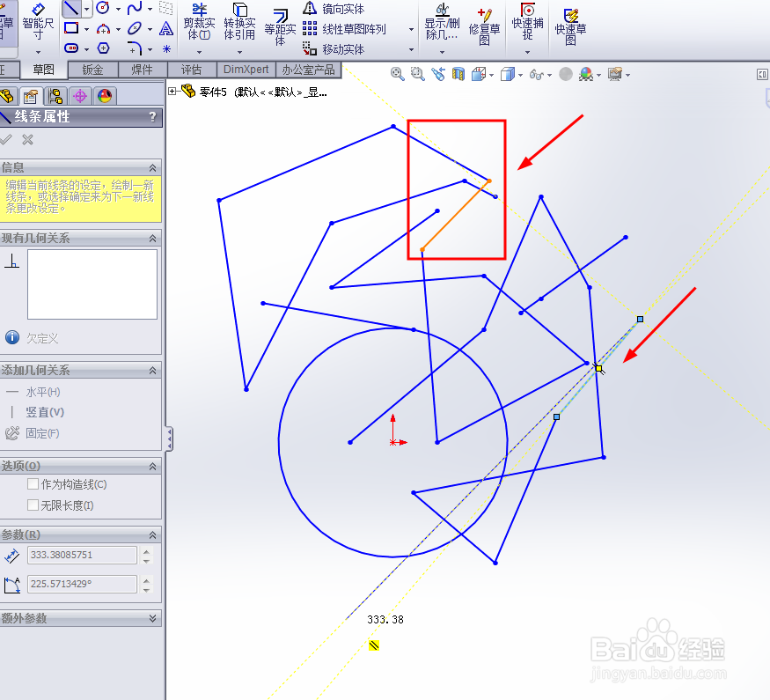
Task: Select the Spline sketch tool
Action: tap(135, 8)
